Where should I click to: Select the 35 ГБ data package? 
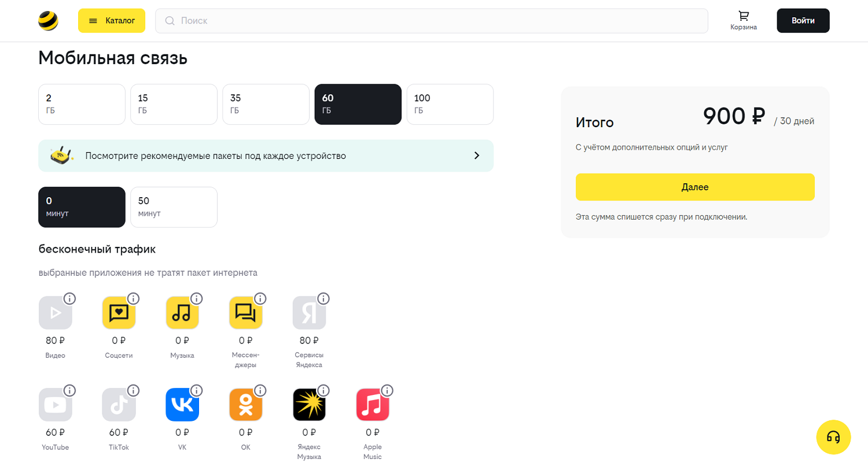tap(266, 104)
